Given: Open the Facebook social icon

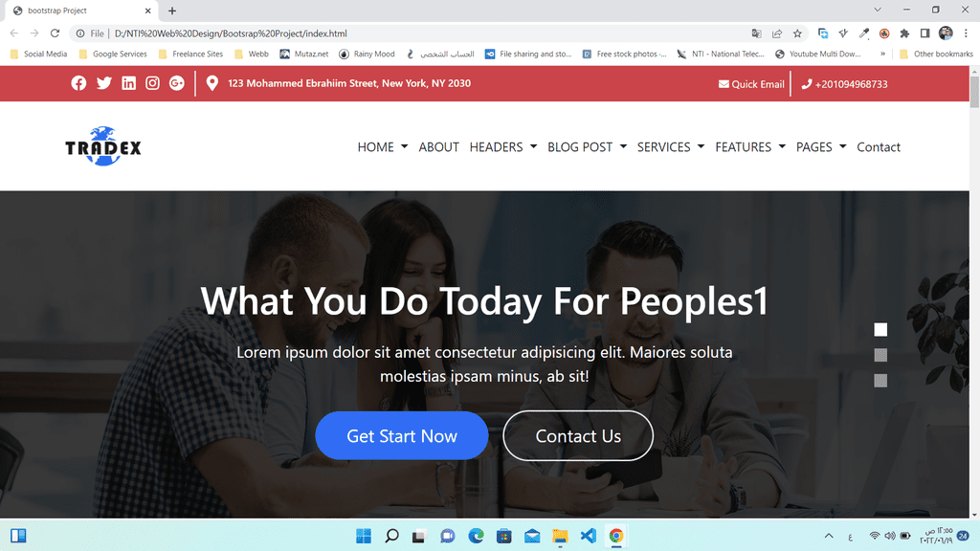Looking at the screenshot, I should pyautogui.click(x=78, y=83).
